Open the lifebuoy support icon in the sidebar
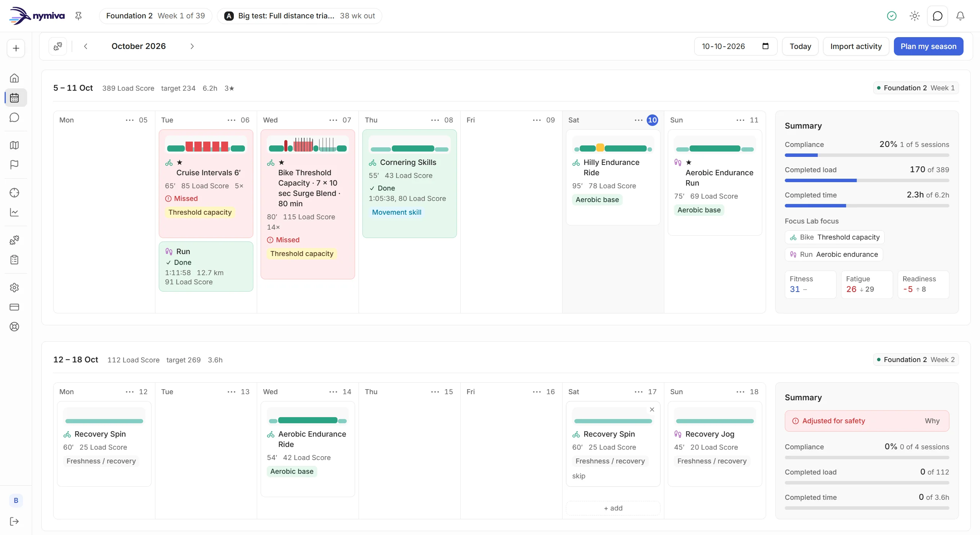This screenshot has height=535, width=980. [x=14, y=326]
